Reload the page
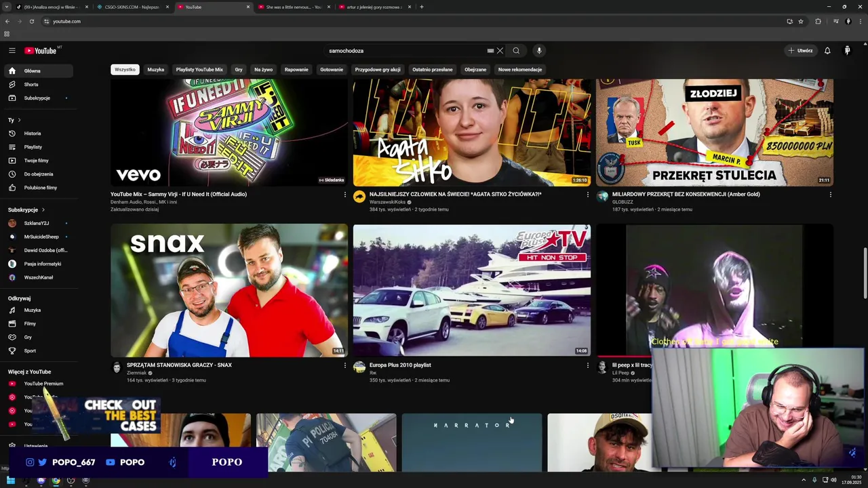Viewport: 868px width, 488px height. [x=31, y=22]
